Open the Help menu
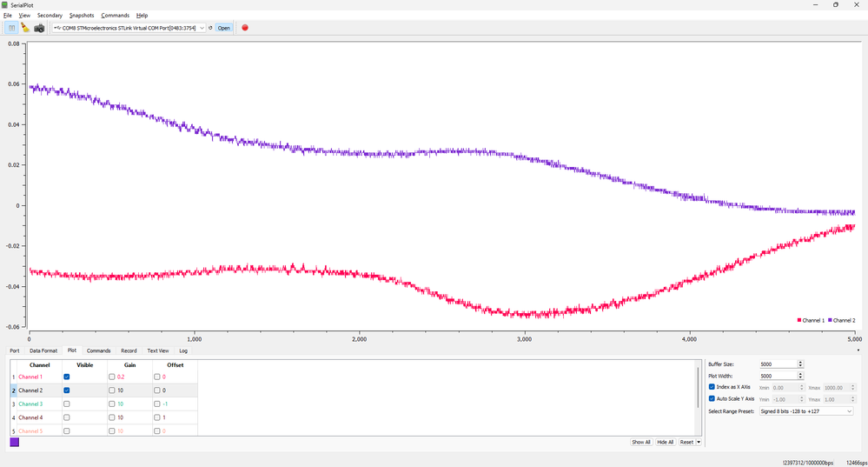Screen dimensions: 868x467 coord(142,16)
